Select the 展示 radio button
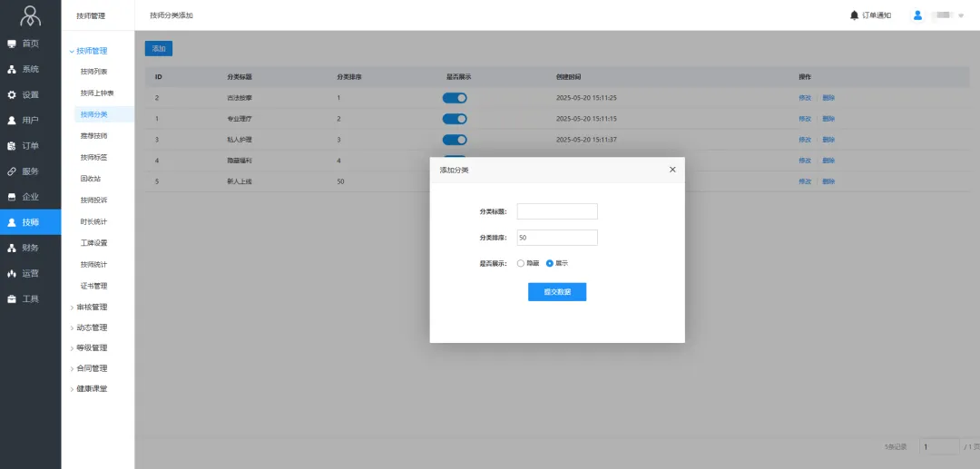The height and width of the screenshot is (469, 980). pos(550,263)
